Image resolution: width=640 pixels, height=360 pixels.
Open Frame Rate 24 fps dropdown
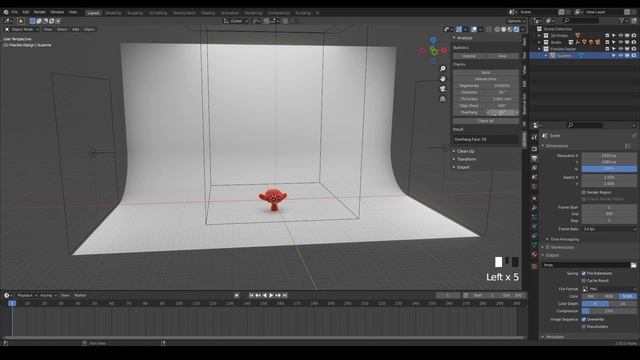tap(609, 229)
